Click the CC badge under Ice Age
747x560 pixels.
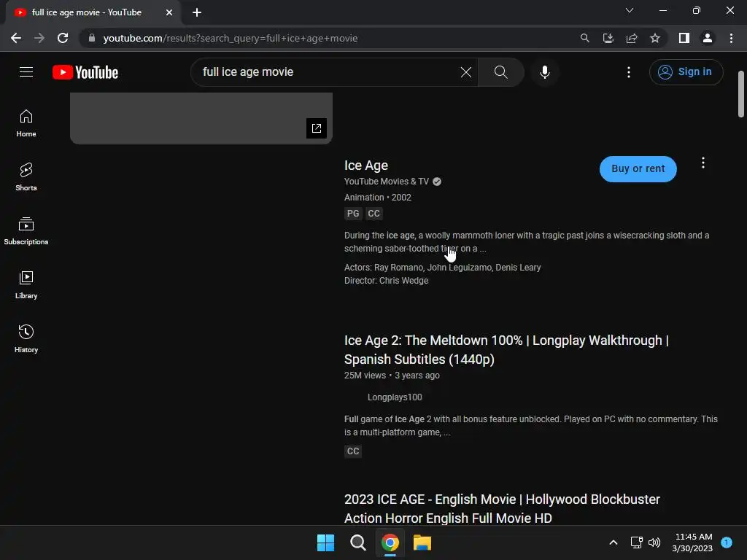click(374, 214)
